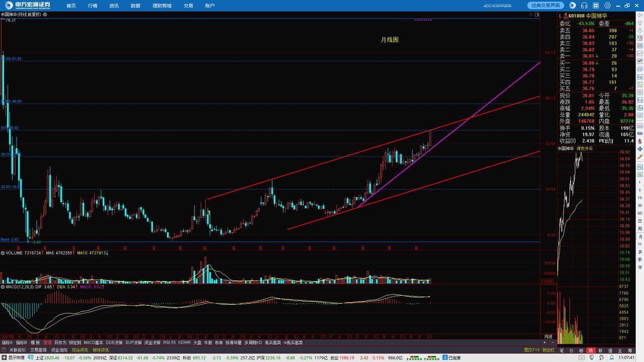The image size is (644, 362).
Task: Apply 多周期KD indicator template
Action: click(253, 342)
